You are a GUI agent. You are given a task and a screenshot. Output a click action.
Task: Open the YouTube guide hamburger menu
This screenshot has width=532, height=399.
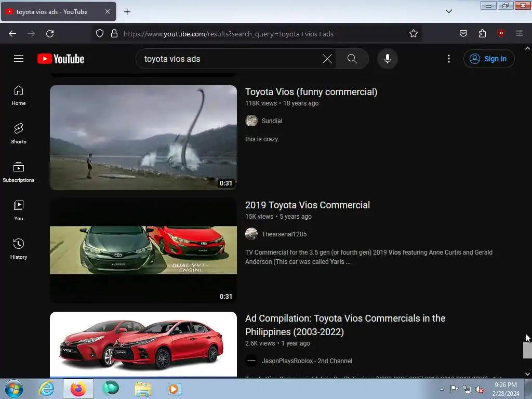click(x=19, y=59)
